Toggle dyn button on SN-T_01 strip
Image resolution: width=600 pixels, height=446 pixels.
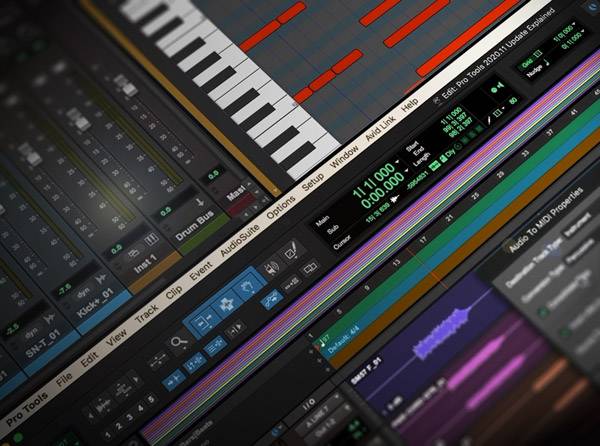pyautogui.click(x=31, y=332)
